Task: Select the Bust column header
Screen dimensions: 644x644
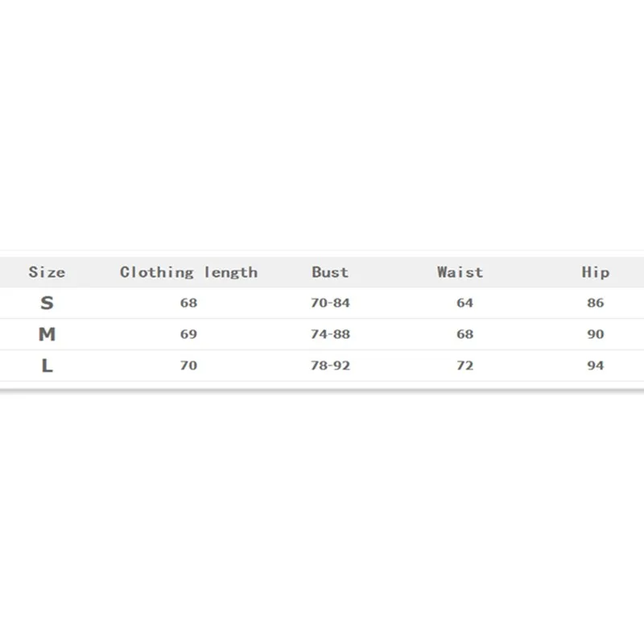Action: (330, 272)
